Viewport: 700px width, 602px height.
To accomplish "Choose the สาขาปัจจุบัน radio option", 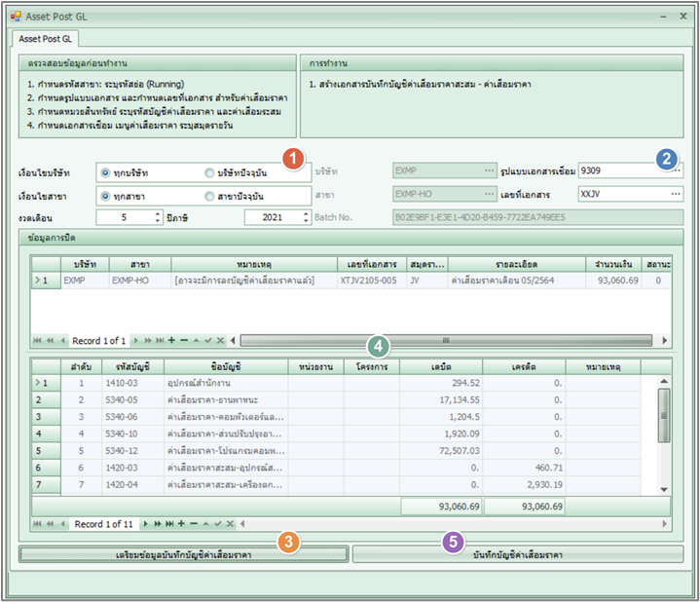I will (x=209, y=196).
